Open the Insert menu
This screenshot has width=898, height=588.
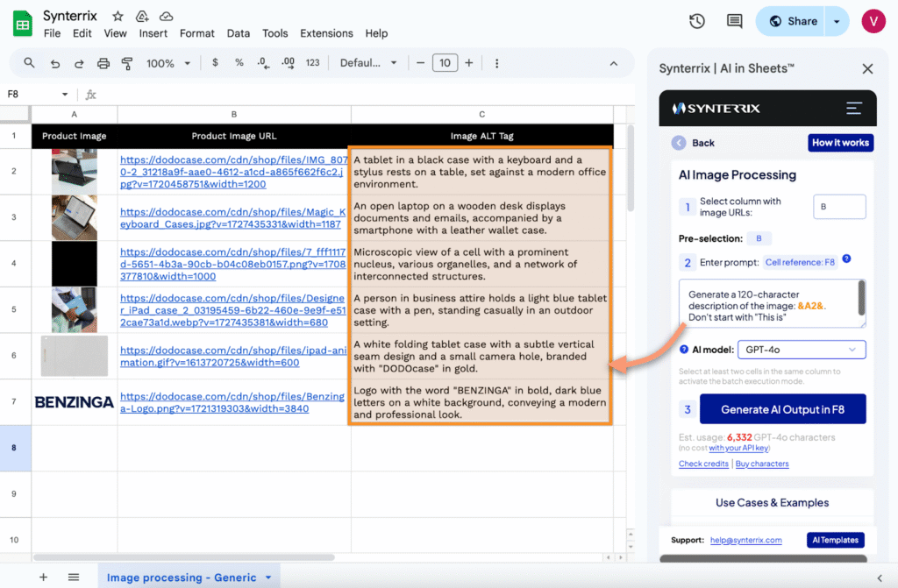[153, 33]
